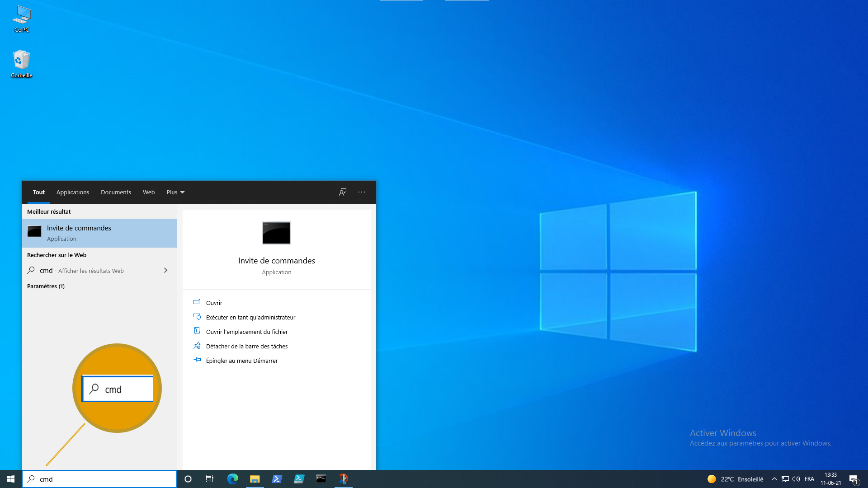This screenshot has width=868, height=488.
Task: Click the Windows Start button
Action: [11, 479]
